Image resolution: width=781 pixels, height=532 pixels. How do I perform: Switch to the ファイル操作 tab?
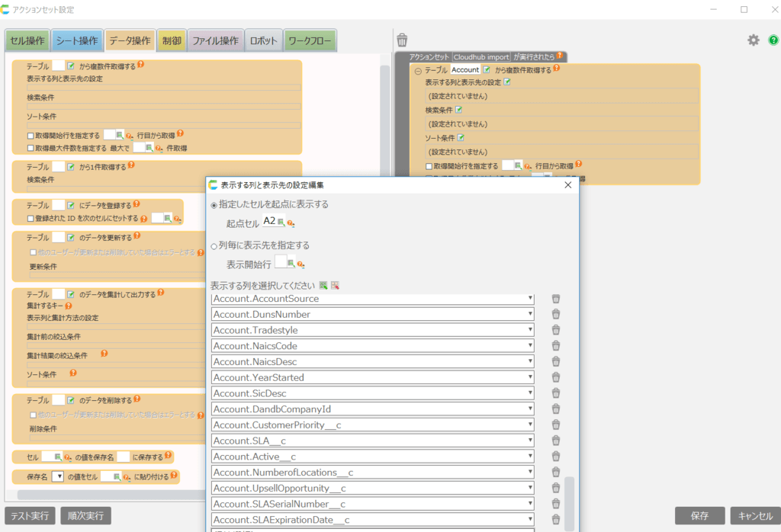(216, 41)
